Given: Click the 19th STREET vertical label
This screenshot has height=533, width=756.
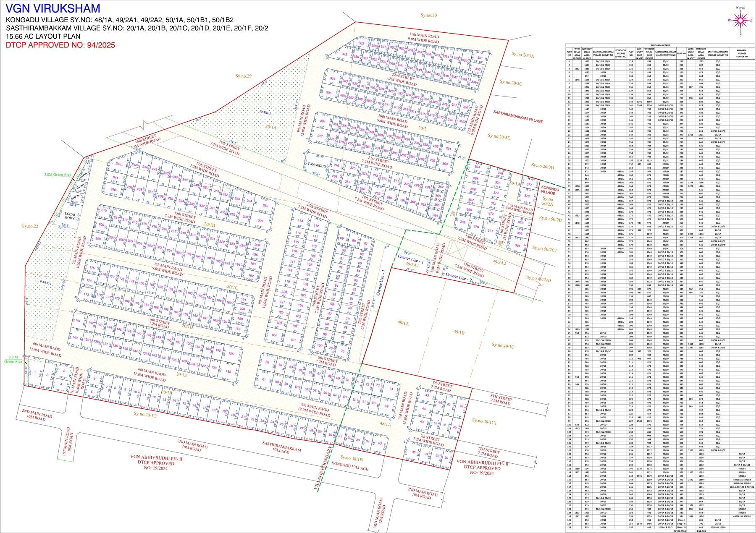Looking at the screenshot, I should click(319, 298).
